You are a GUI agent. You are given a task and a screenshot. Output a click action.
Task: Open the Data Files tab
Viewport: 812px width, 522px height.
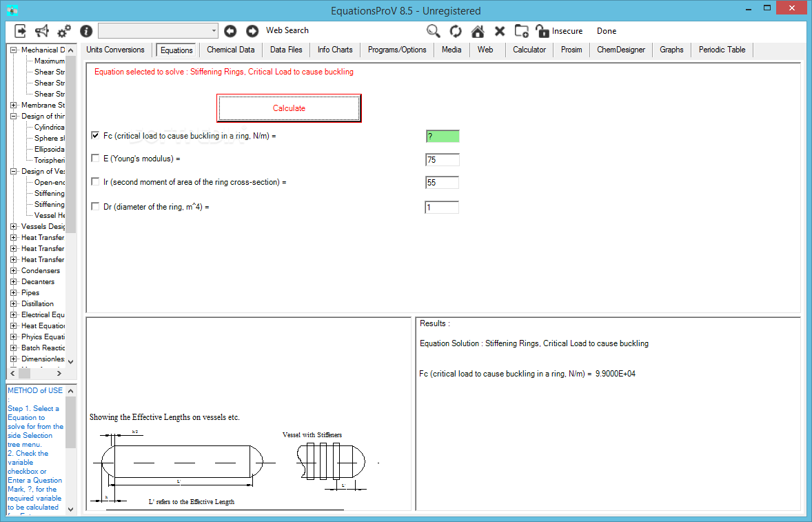pos(286,50)
